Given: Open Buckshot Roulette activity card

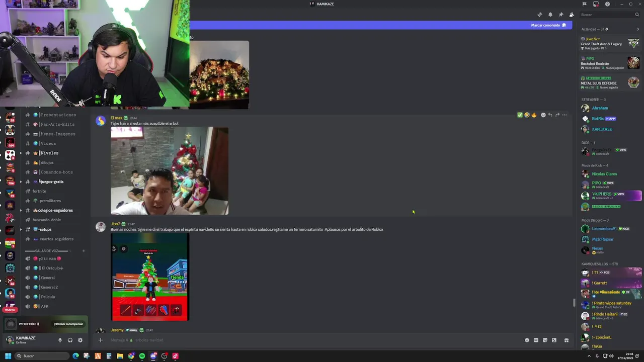Looking at the screenshot, I should (610, 63).
